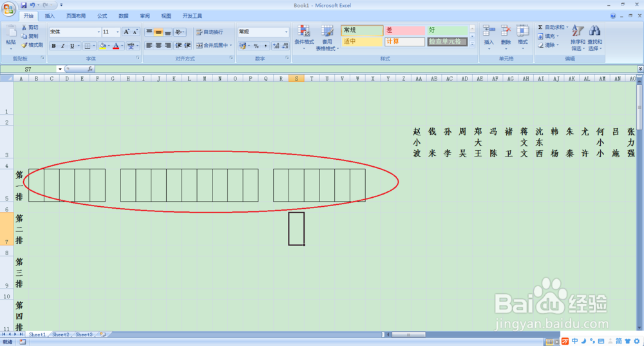
Task: Click Wrap Text (自动换行)
Action: click(x=209, y=32)
